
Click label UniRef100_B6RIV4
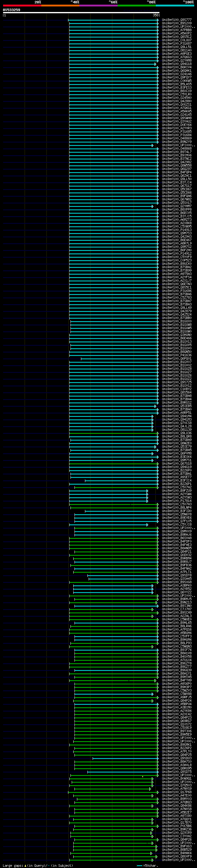(x=177, y=67)
